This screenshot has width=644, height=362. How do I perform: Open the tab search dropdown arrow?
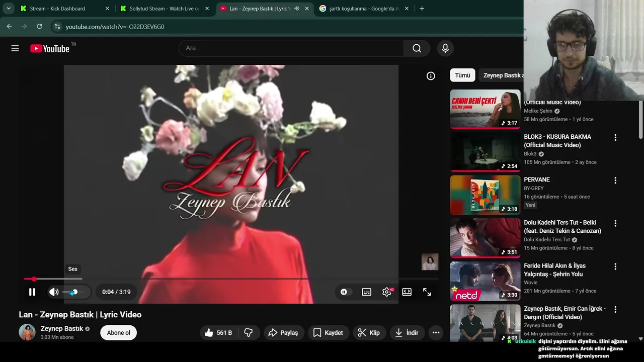[x=9, y=9]
